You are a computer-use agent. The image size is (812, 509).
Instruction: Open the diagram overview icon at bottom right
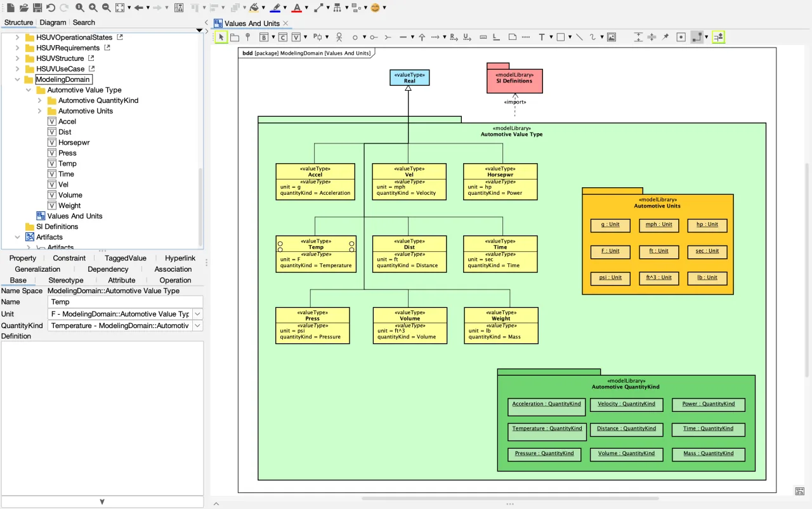coord(800,491)
